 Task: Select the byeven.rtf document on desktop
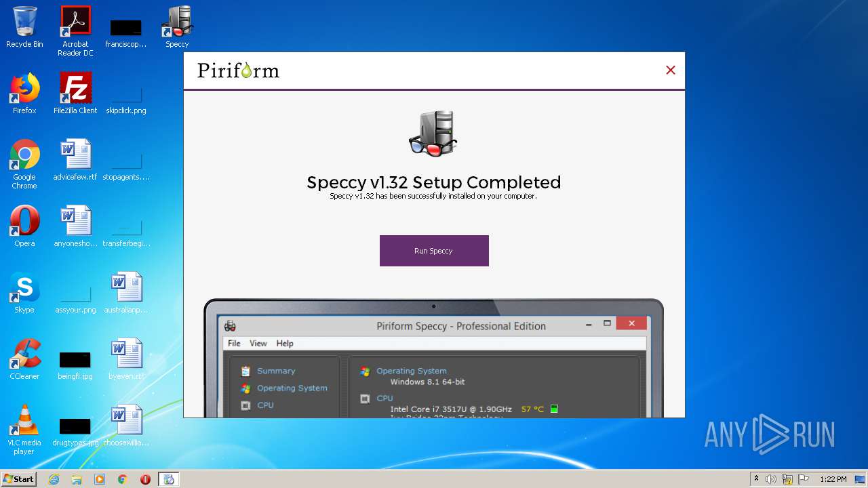pos(126,359)
